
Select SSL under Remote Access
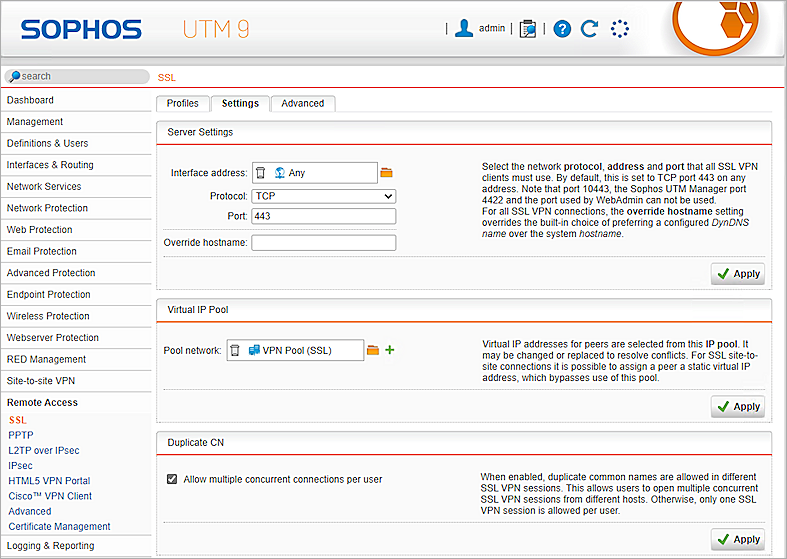[x=18, y=421]
